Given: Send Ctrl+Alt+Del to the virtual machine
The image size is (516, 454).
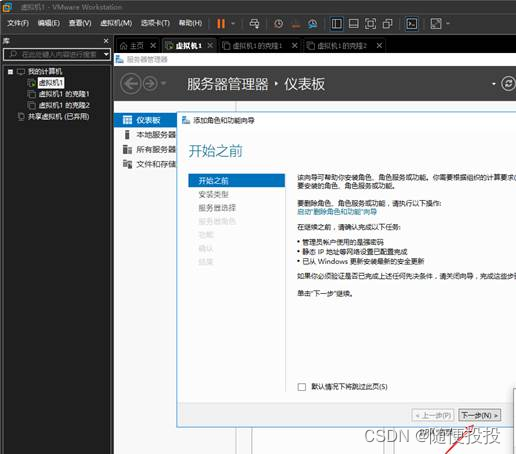Looking at the screenshot, I should [254, 24].
